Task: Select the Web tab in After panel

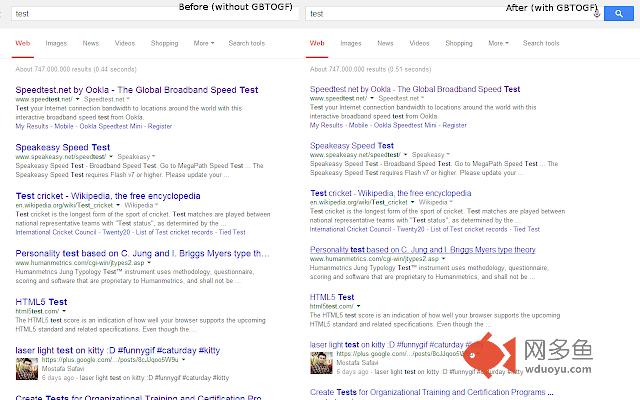Action: (x=317, y=43)
